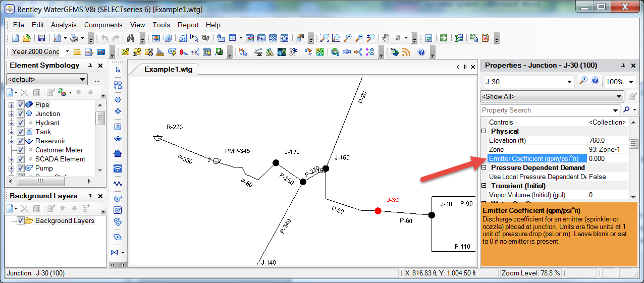
Task: Click the Zoom Extents icon
Action: click(x=324, y=38)
